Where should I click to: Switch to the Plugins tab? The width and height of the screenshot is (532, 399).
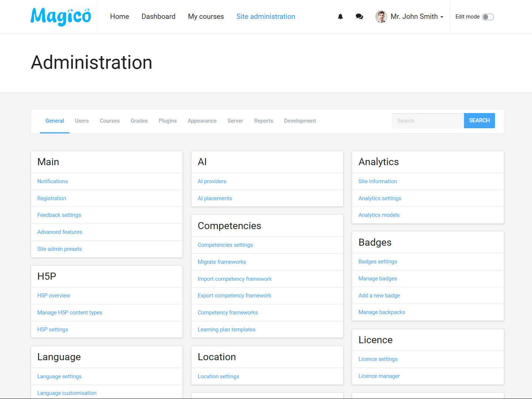tap(167, 121)
